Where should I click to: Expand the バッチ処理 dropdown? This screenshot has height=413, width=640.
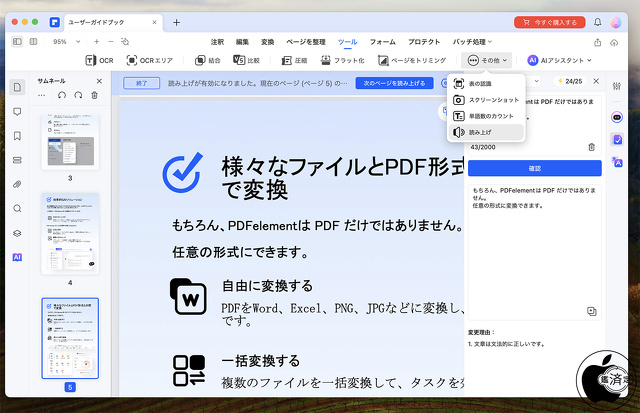point(472,42)
